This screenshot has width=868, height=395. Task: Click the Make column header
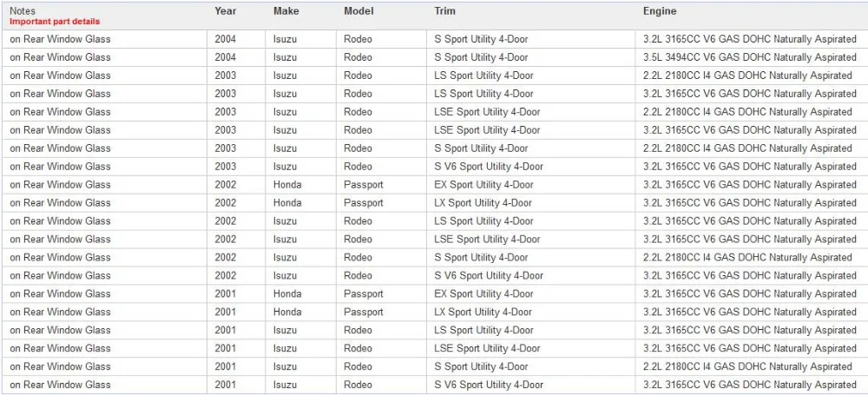286,11
